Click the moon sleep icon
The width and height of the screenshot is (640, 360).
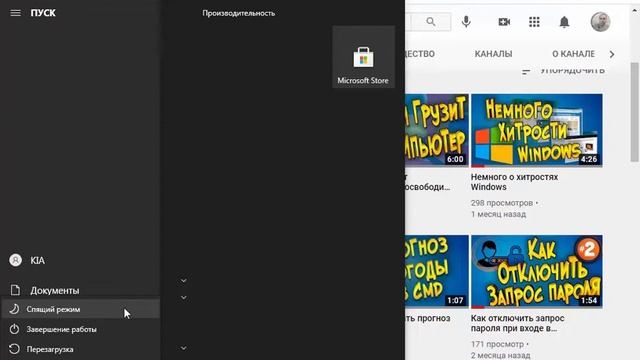coord(14,309)
